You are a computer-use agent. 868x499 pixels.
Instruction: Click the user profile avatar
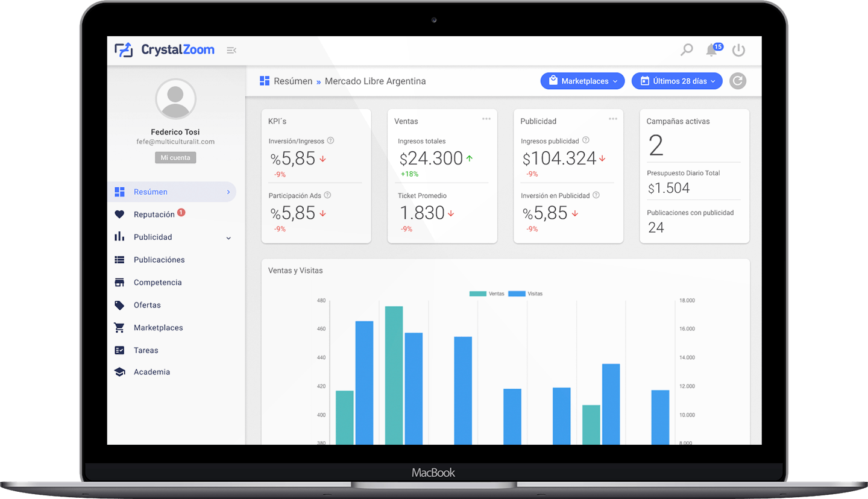tap(175, 99)
